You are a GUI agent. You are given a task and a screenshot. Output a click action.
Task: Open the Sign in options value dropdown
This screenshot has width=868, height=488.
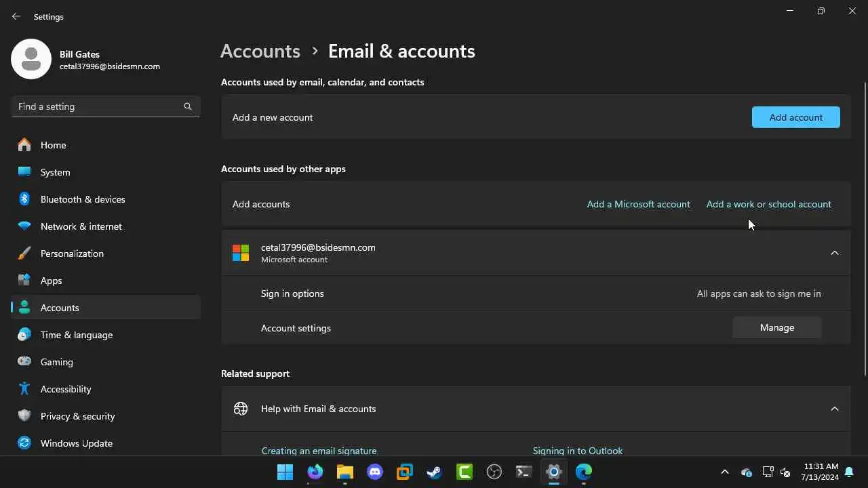click(x=759, y=293)
